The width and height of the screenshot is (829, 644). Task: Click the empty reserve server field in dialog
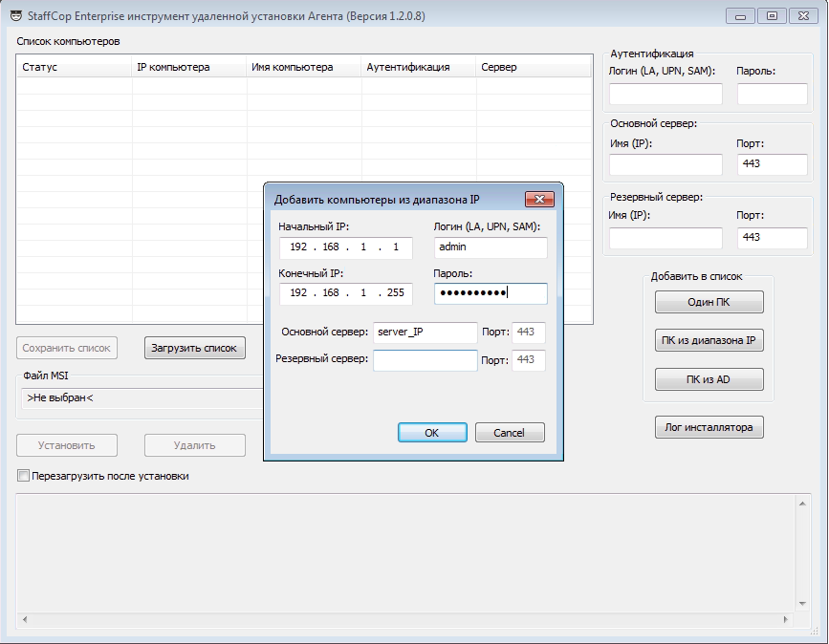click(425, 360)
